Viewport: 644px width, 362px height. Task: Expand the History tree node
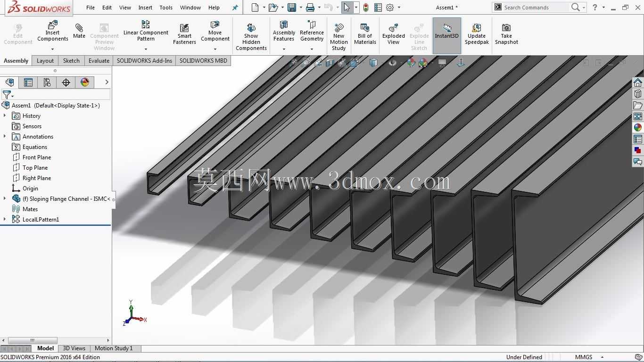pyautogui.click(x=5, y=115)
